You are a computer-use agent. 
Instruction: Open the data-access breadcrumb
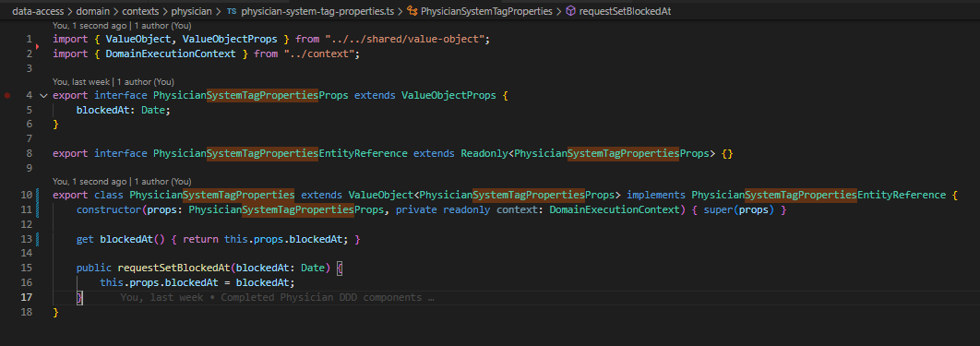(x=38, y=11)
